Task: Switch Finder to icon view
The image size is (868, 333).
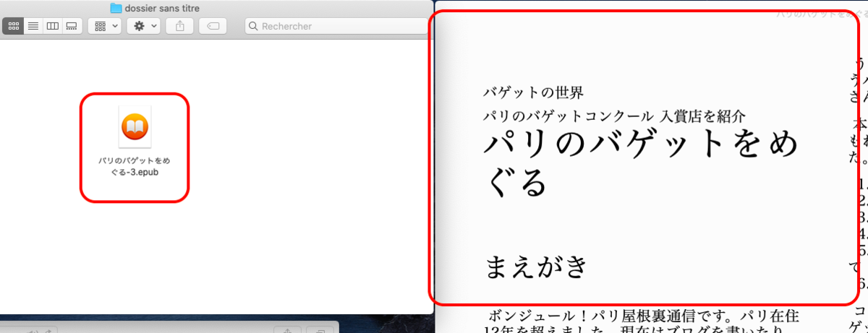Action: tap(13, 25)
